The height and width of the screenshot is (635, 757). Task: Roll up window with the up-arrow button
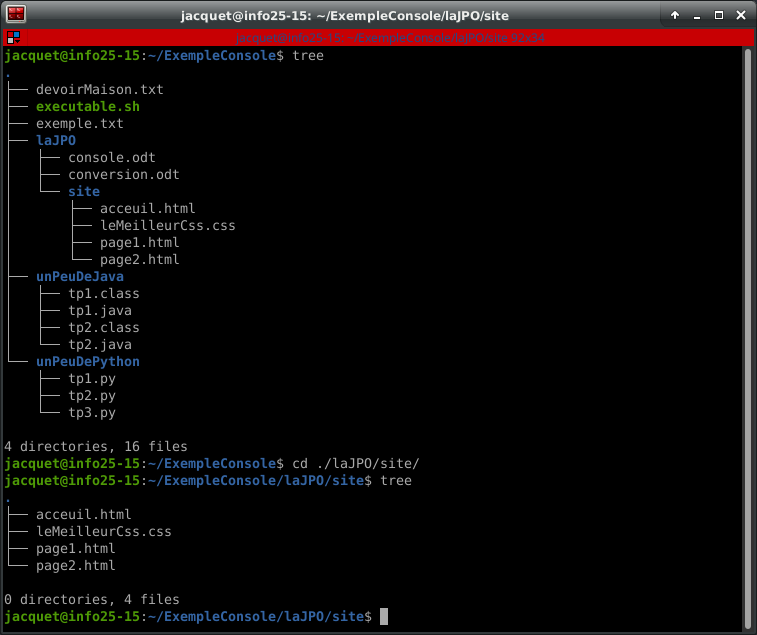tap(676, 15)
